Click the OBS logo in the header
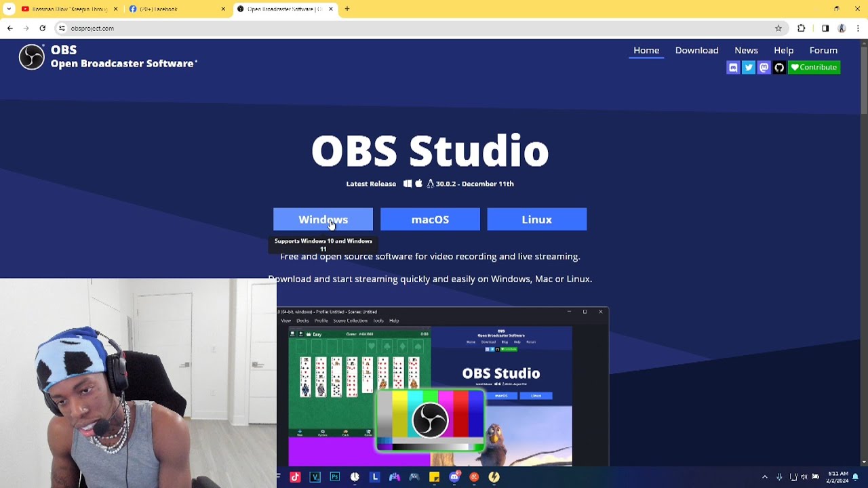 tap(31, 57)
